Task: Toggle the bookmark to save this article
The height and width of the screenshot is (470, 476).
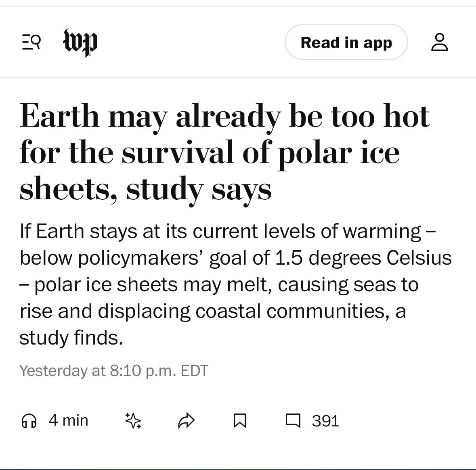Action: [240, 421]
